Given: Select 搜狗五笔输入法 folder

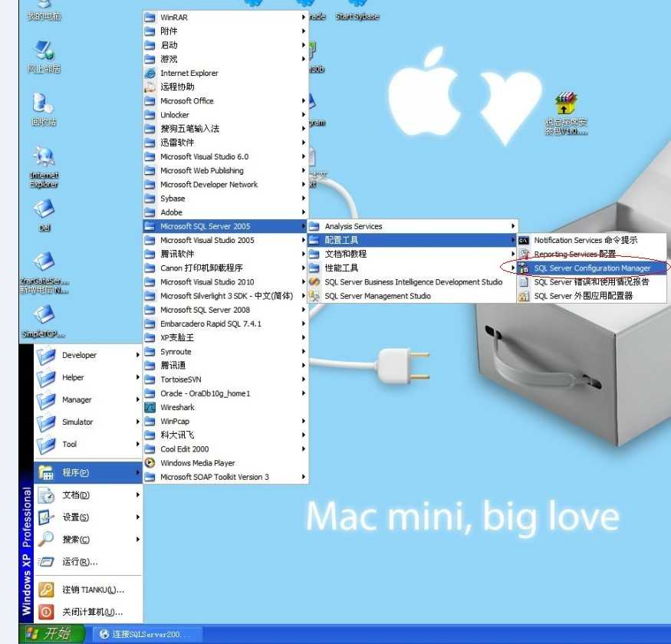Looking at the screenshot, I should point(225,129).
